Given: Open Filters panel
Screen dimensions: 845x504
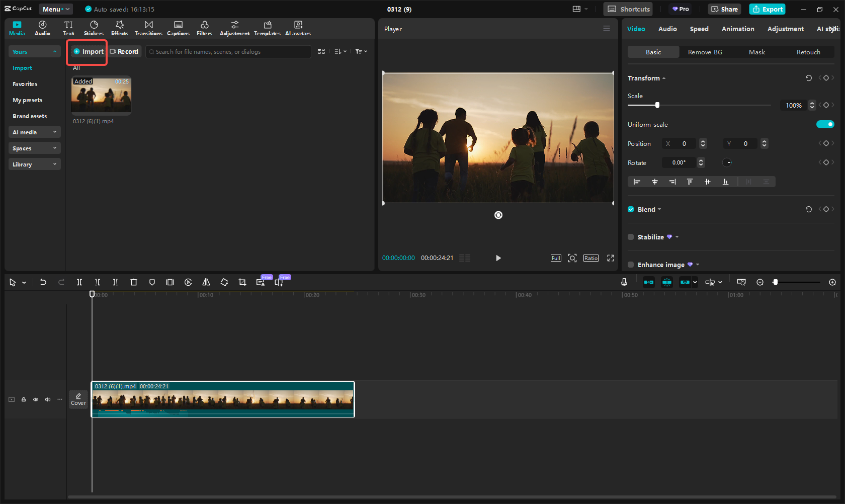Looking at the screenshot, I should tap(204, 28).
